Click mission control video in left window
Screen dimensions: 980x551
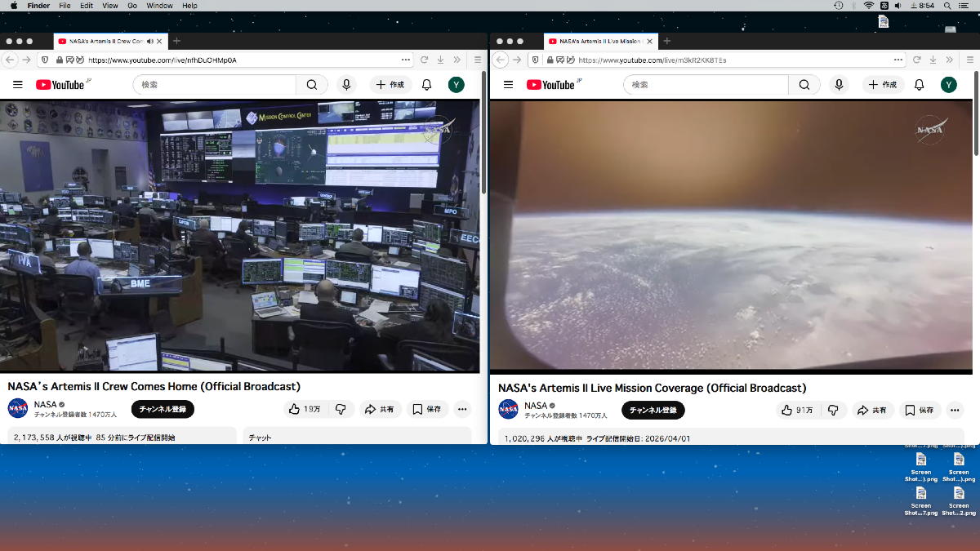[x=239, y=236]
